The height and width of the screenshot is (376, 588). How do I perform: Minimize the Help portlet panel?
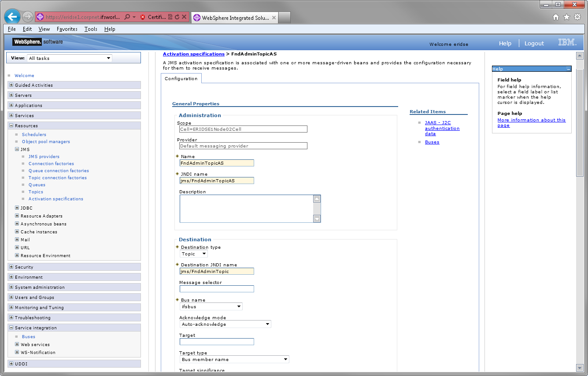568,69
